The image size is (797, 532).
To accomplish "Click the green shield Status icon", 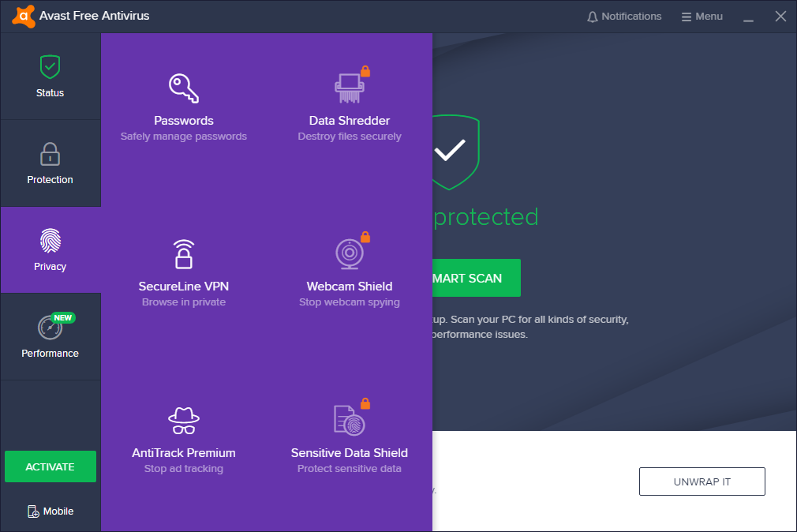I will pyautogui.click(x=51, y=67).
